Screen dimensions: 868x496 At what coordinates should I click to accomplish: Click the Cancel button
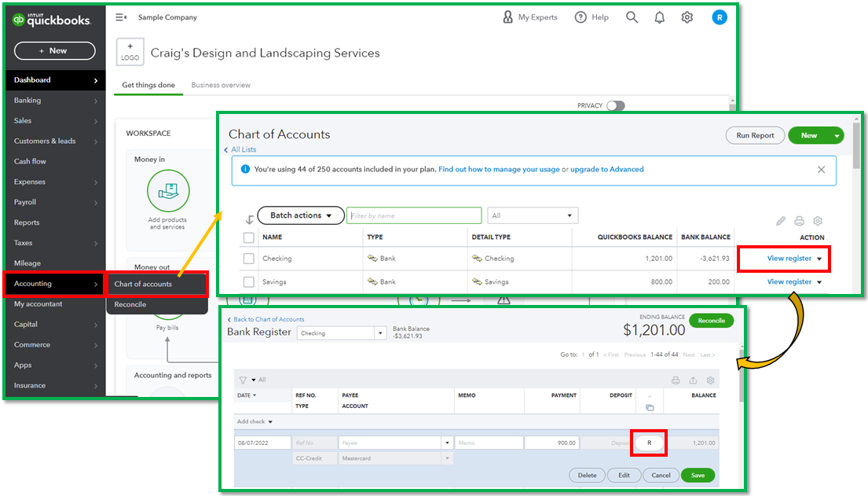tap(661, 475)
